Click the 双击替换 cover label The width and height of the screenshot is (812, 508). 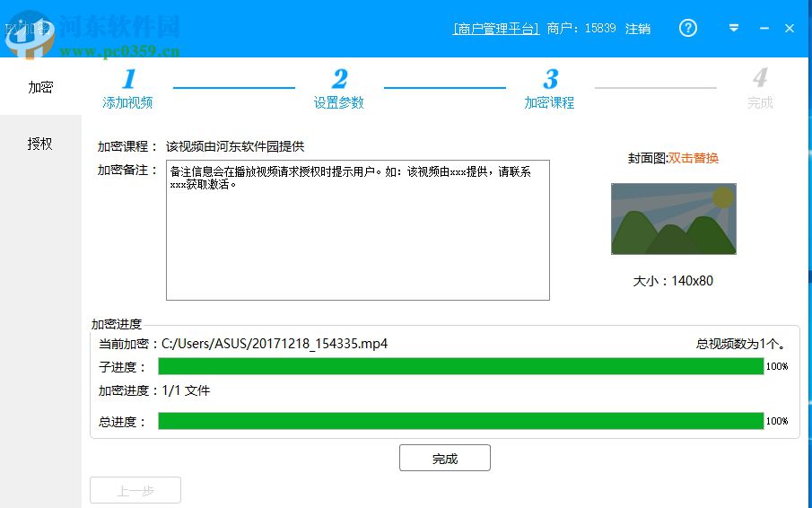click(x=693, y=158)
